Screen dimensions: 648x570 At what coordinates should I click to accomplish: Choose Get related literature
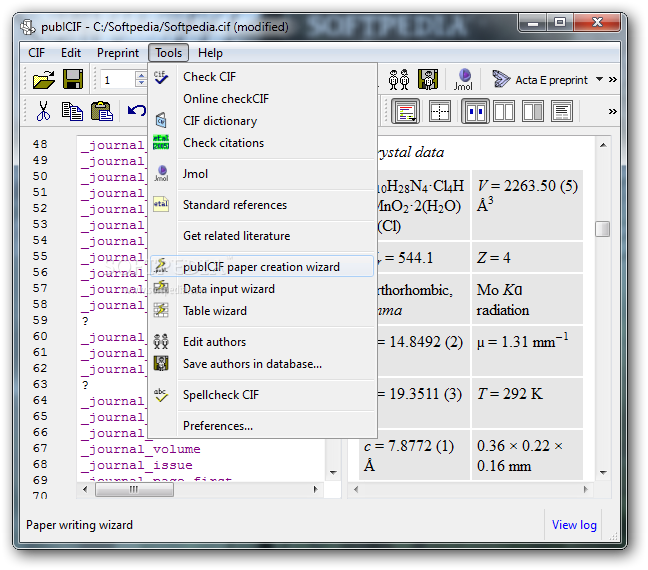coord(262,236)
